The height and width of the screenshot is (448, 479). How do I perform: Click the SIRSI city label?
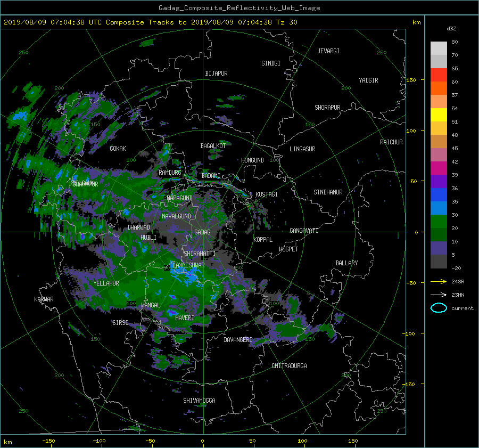(120, 323)
